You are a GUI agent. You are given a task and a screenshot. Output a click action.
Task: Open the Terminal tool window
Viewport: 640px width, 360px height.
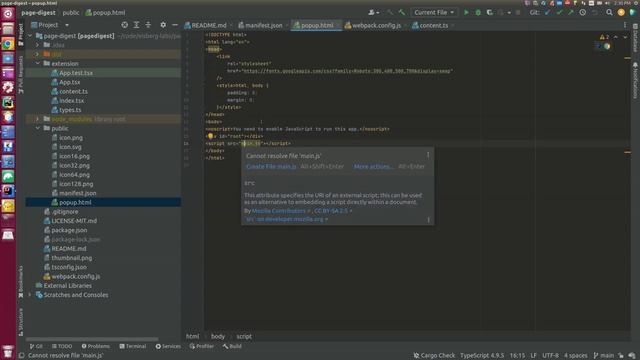coord(133,346)
